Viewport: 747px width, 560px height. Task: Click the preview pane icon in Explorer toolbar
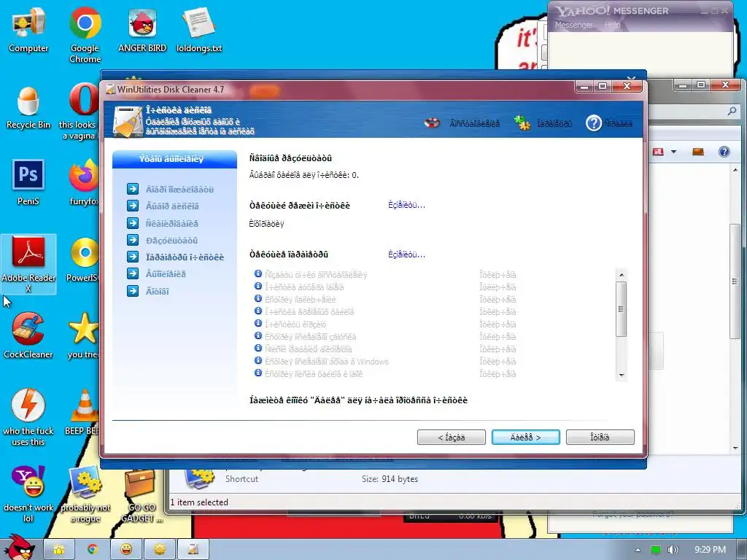tap(698, 152)
